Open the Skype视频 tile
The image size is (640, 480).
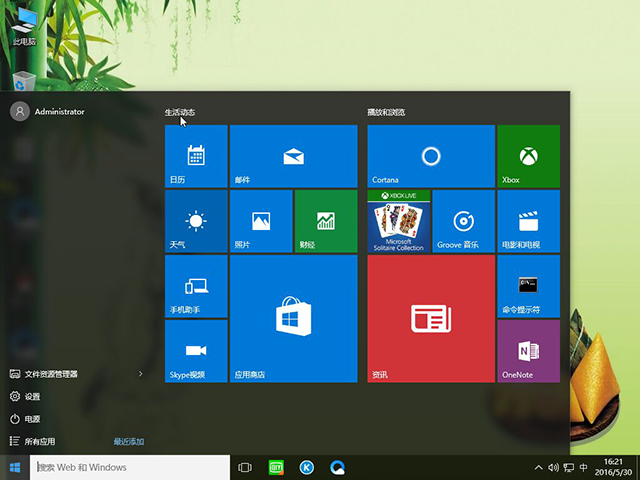[x=196, y=350]
